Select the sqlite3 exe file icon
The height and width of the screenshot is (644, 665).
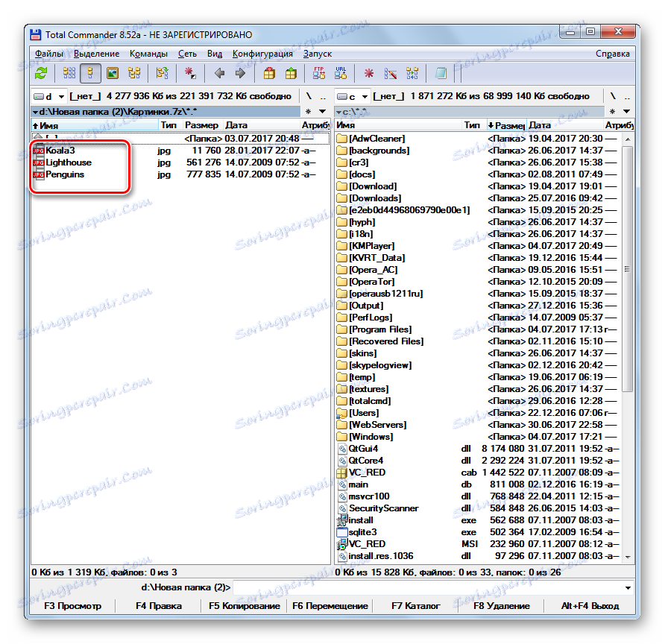coord(342,532)
